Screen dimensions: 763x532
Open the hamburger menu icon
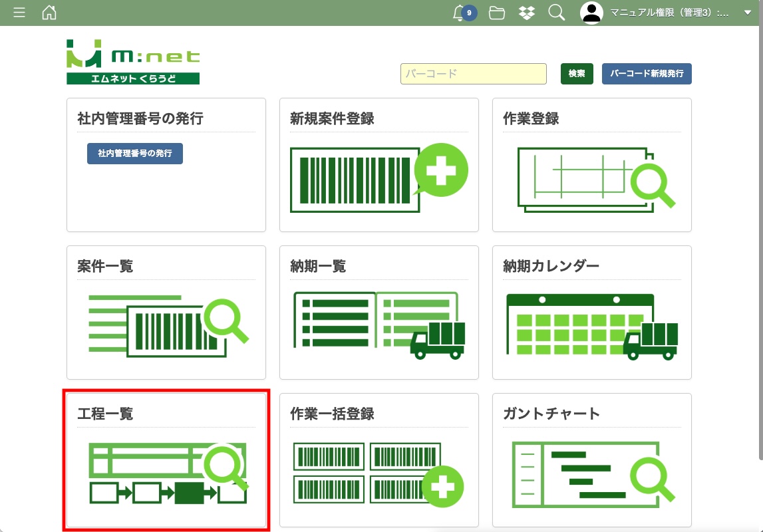point(19,13)
